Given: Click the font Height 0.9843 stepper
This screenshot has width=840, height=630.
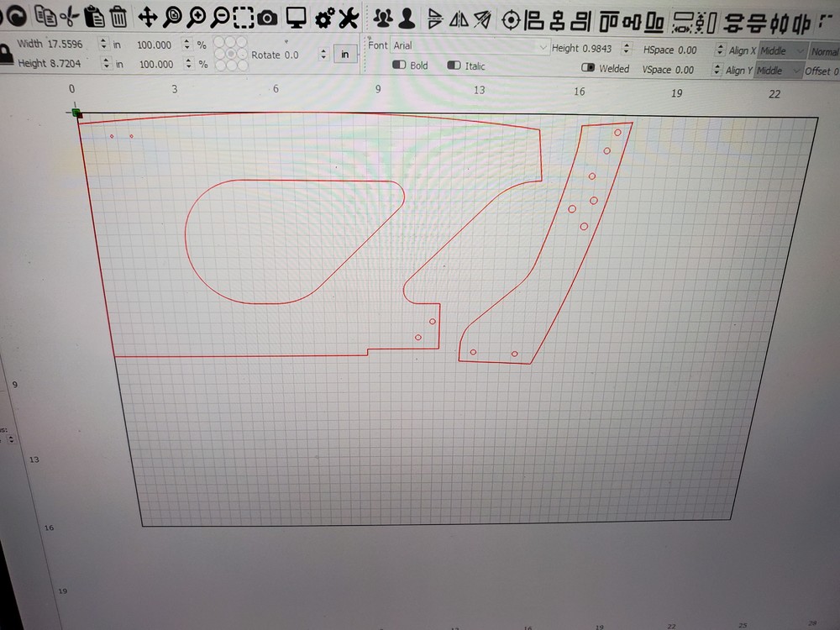Looking at the screenshot, I should click(x=627, y=48).
